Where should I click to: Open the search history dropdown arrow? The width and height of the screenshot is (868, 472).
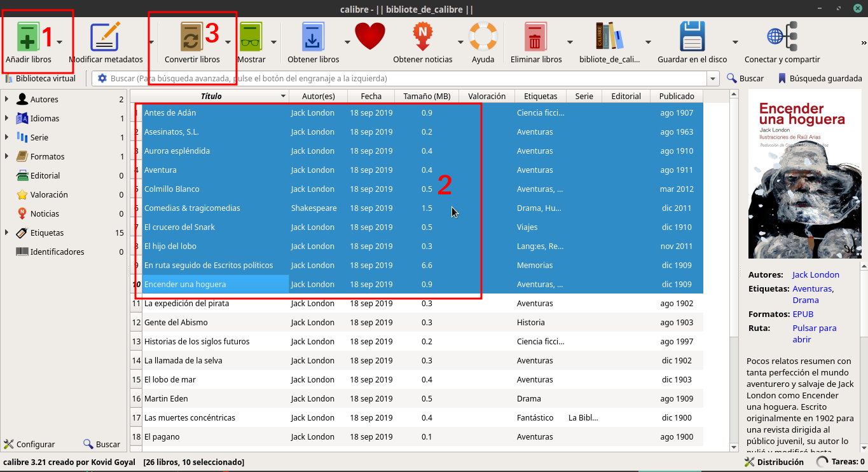(x=713, y=79)
